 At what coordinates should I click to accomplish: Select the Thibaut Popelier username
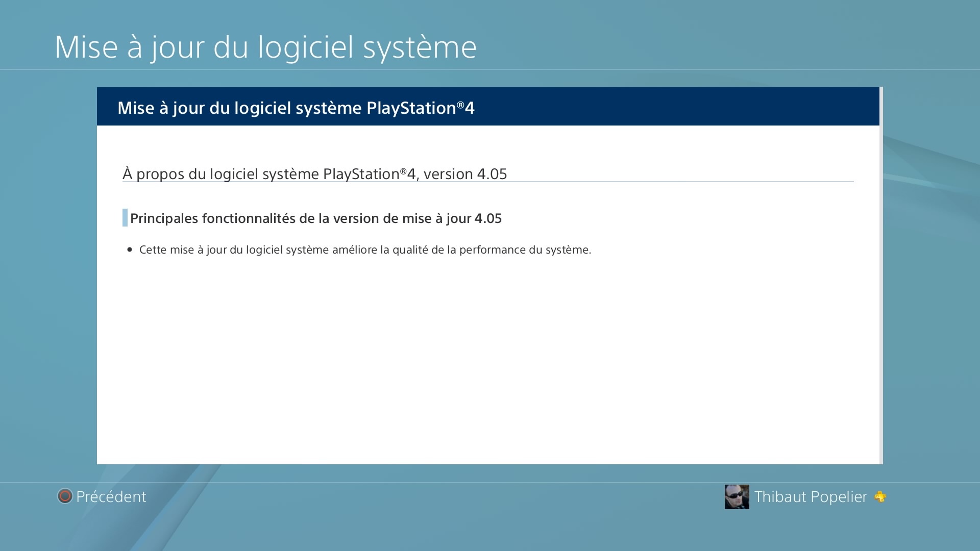pyautogui.click(x=811, y=496)
